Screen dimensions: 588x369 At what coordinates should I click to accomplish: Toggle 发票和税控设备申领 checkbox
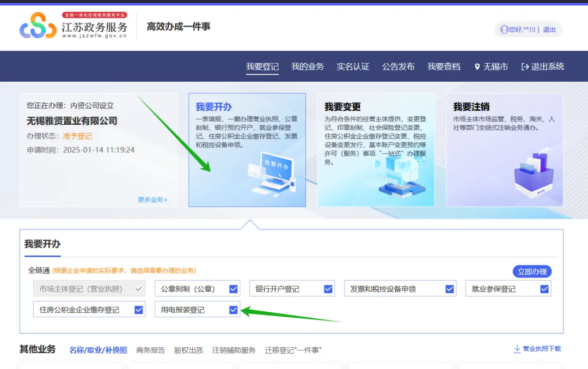(x=450, y=289)
